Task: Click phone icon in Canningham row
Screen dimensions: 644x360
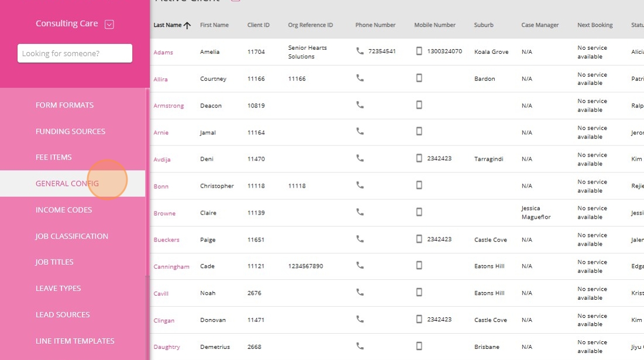Action: point(360,265)
